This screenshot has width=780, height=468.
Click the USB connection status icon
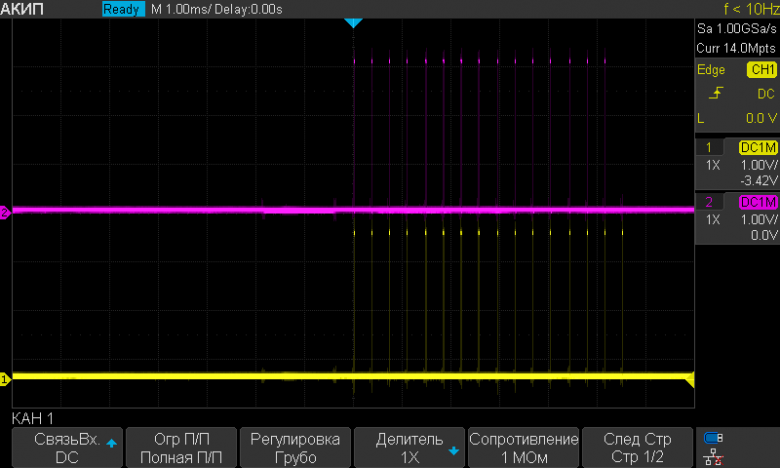[x=713, y=438]
